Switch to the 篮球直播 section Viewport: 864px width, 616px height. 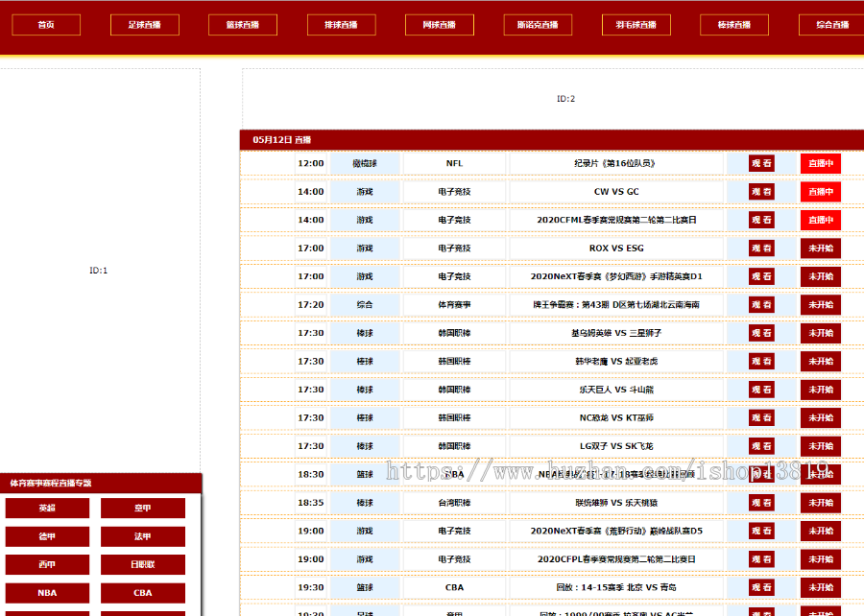242,25
